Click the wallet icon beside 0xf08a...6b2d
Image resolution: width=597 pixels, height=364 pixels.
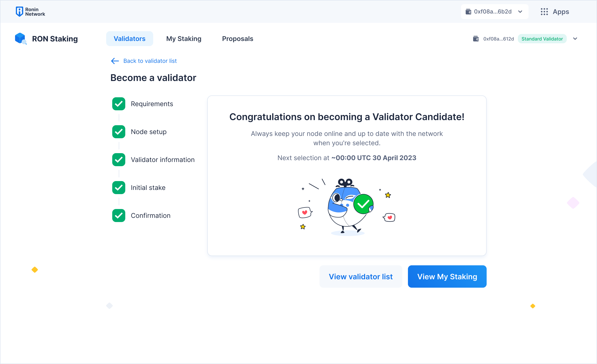tap(468, 12)
